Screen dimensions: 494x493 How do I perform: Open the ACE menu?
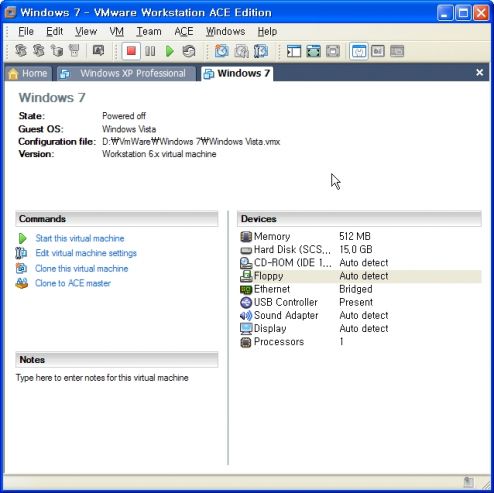(x=184, y=31)
